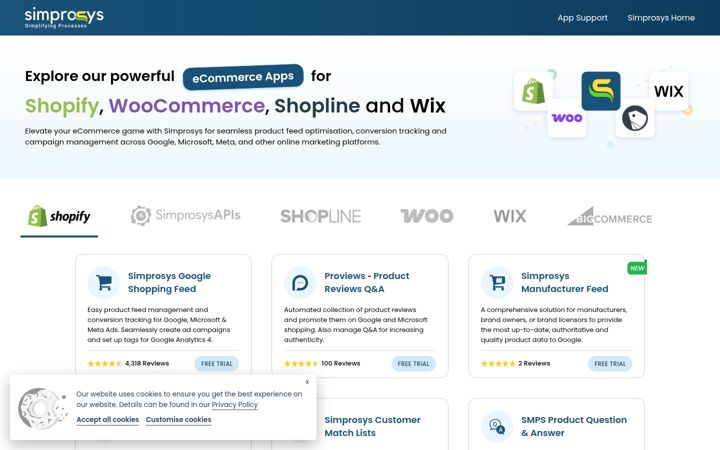Click the "100 Reviews" text
The width and height of the screenshot is (720, 450).
[x=341, y=363]
